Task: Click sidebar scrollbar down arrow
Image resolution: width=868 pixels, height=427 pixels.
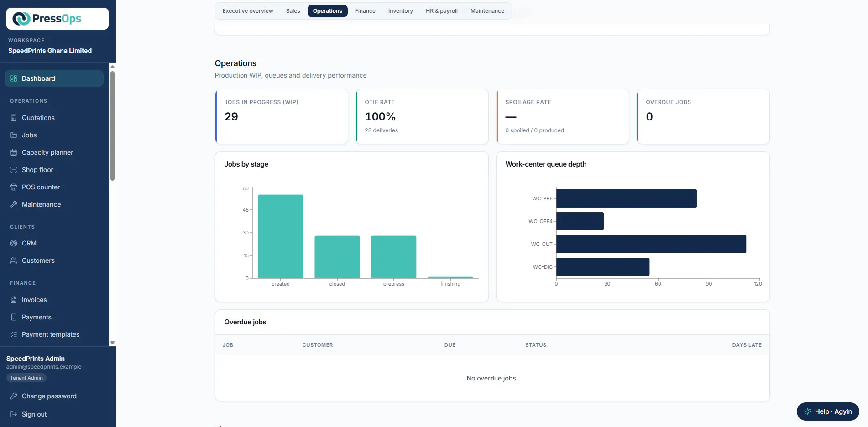Action: point(112,343)
